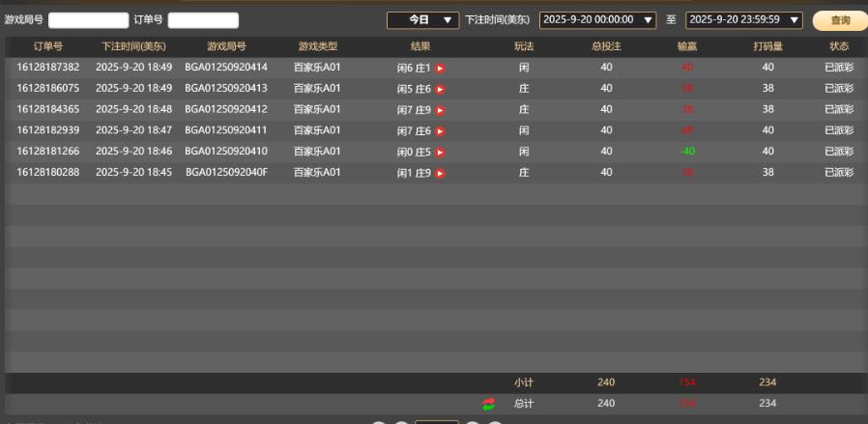Select order number 16128184365
The height and width of the screenshot is (424, 868).
pyautogui.click(x=48, y=109)
